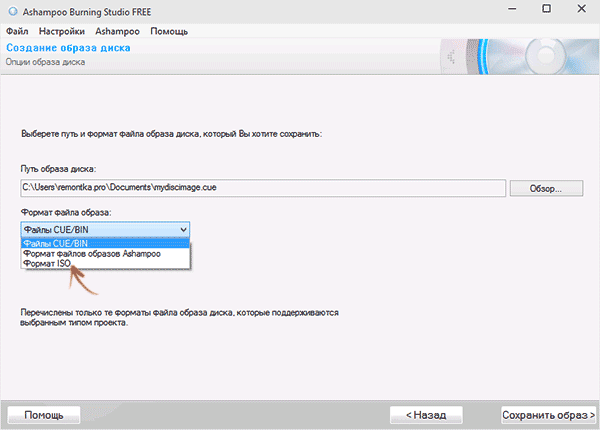Image resolution: width=600 pixels, height=430 pixels.
Task: Click Сохранить образ > to save image
Action: tap(549, 414)
